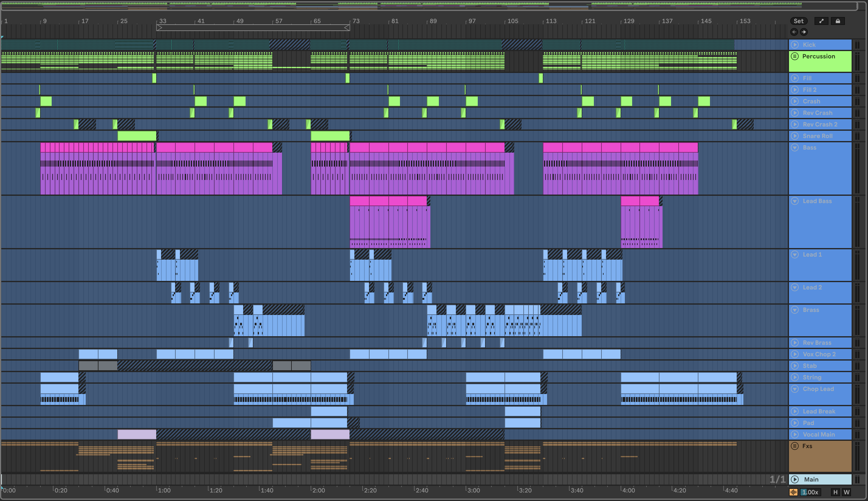Select the Lead Bass track header
The image size is (868, 501).
[817, 201]
